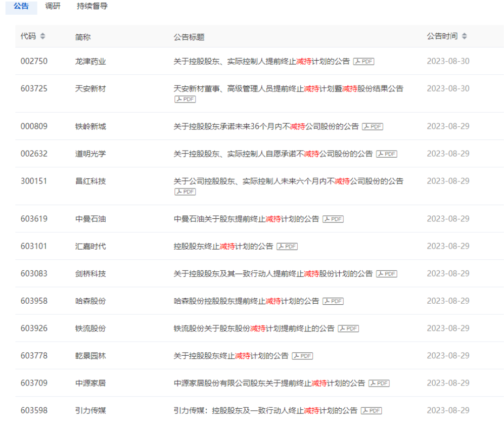Select the 持续督导 tab

(x=92, y=6)
